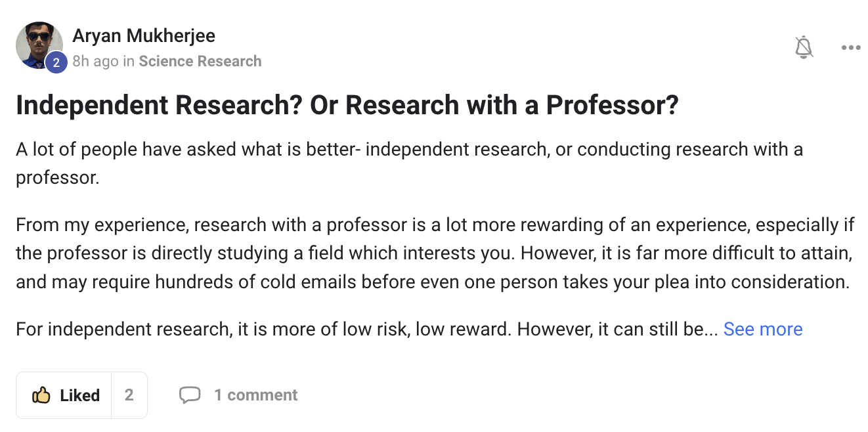The height and width of the screenshot is (432, 868).
Task: Toggle the muted notification bell
Action: point(804,48)
